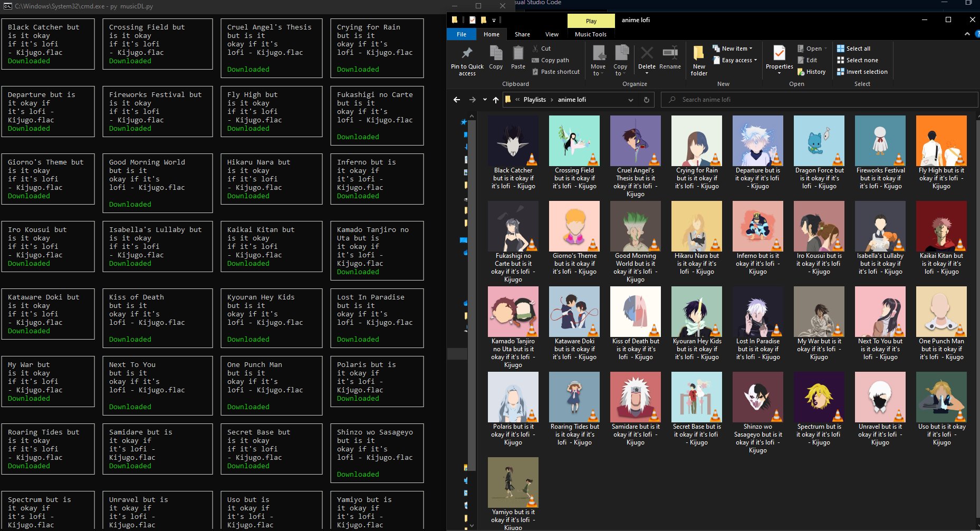Screen dimensions: 980x531
Task: Go up one folder level arrow
Action: pos(495,100)
